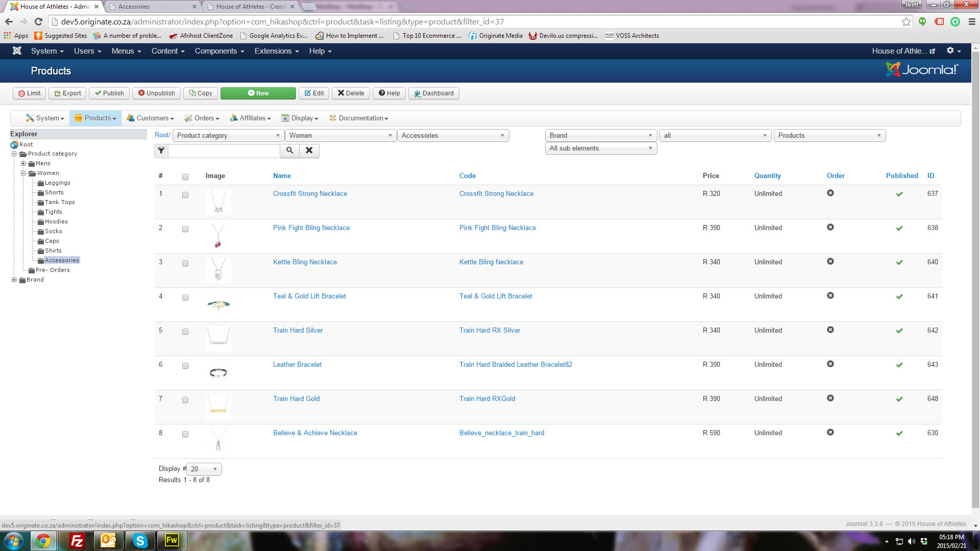Click the X clear filter icon

tap(309, 151)
